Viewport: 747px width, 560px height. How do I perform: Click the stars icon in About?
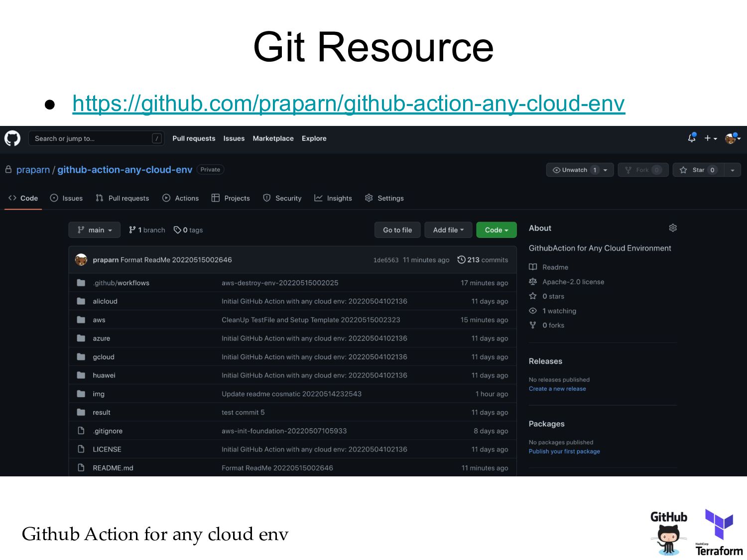pos(533,296)
